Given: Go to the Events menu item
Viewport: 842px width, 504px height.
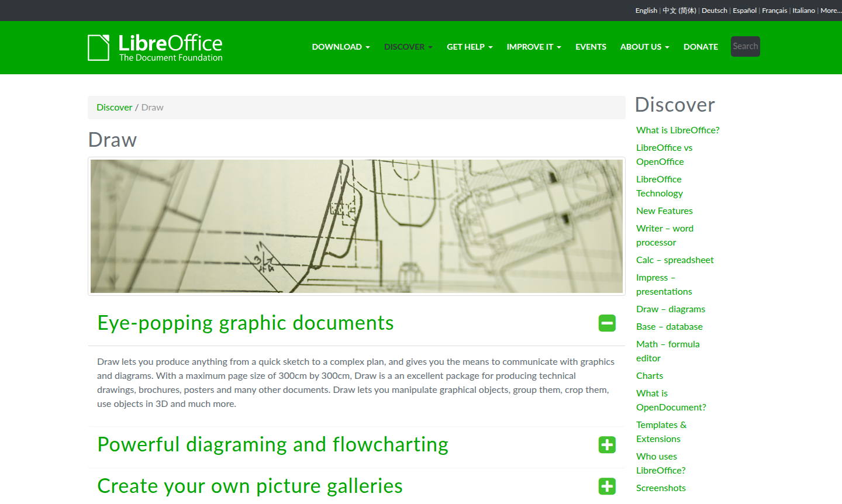Looking at the screenshot, I should (591, 47).
